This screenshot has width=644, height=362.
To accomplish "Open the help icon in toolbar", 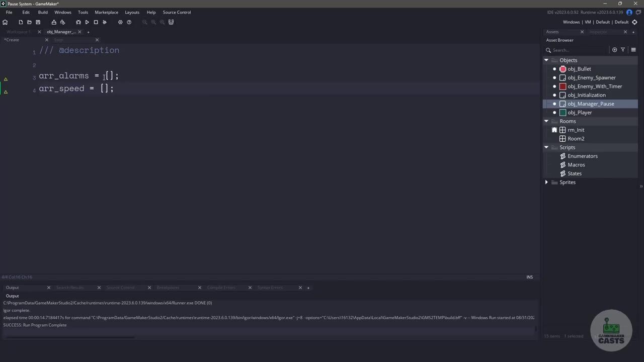I will 129,22.
